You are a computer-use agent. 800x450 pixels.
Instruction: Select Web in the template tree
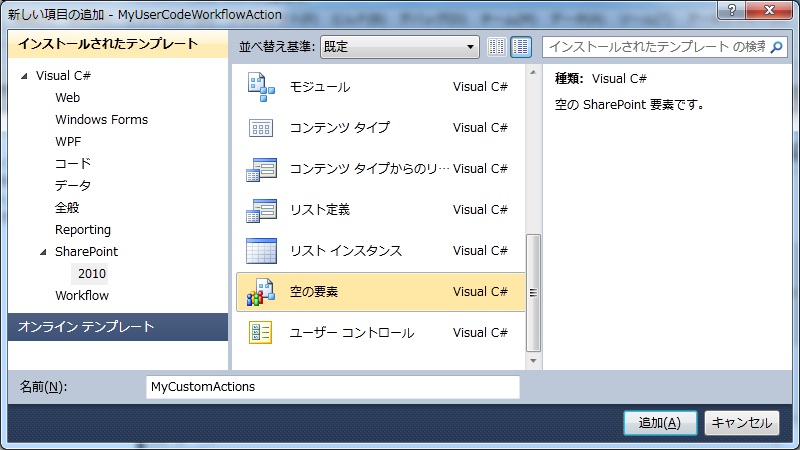67,97
